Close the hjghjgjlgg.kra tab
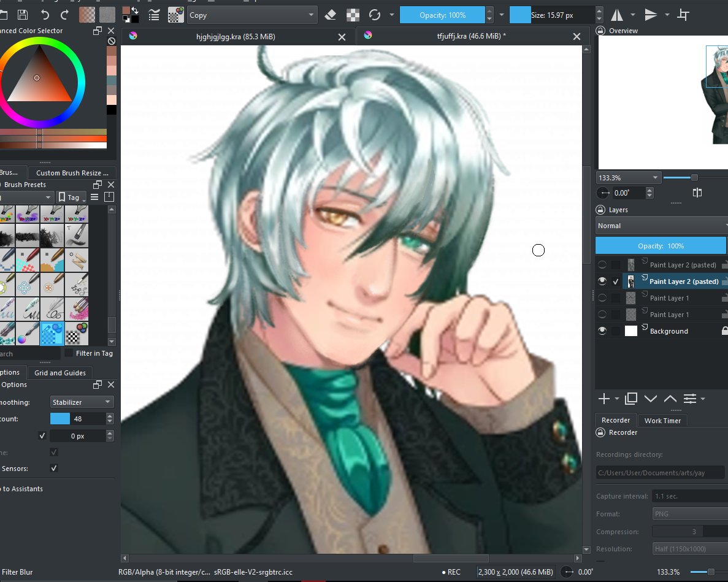Viewport: 728px width, 582px height. point(342,37)
